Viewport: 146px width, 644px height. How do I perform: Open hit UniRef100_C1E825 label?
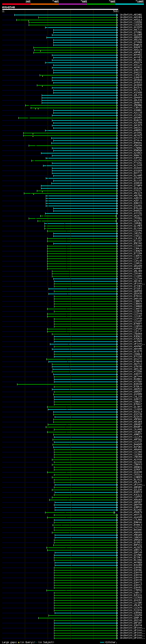[x=131, y=25]
